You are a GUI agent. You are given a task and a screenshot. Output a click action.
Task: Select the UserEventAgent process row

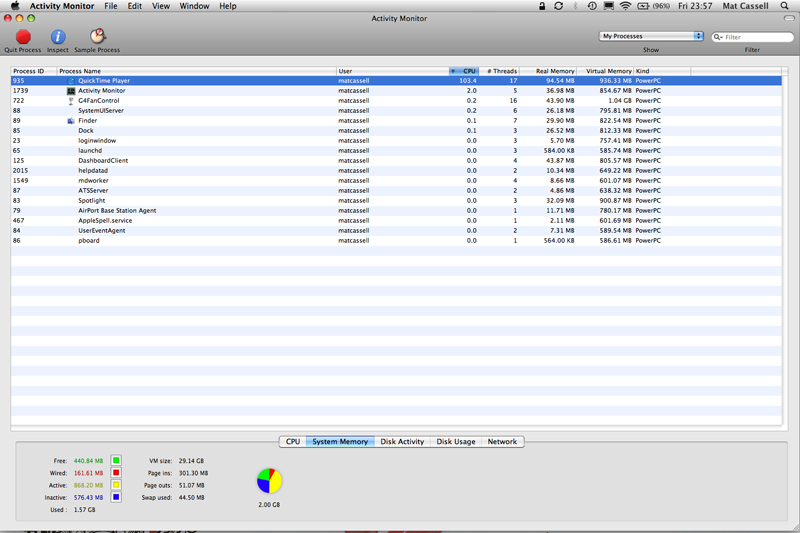coord(396,231)
